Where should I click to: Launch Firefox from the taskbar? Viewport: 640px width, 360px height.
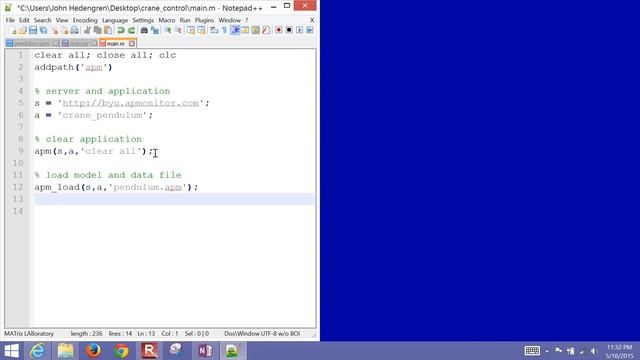pos(93,351)
